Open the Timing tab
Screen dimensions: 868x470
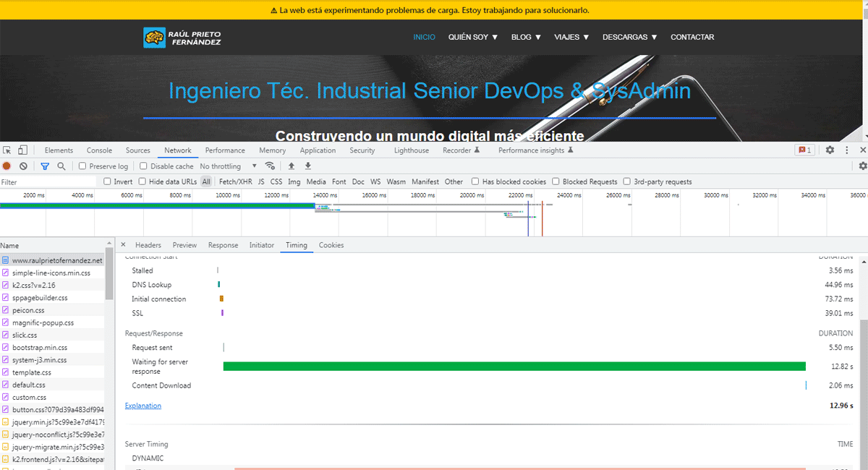coord(297,245)
